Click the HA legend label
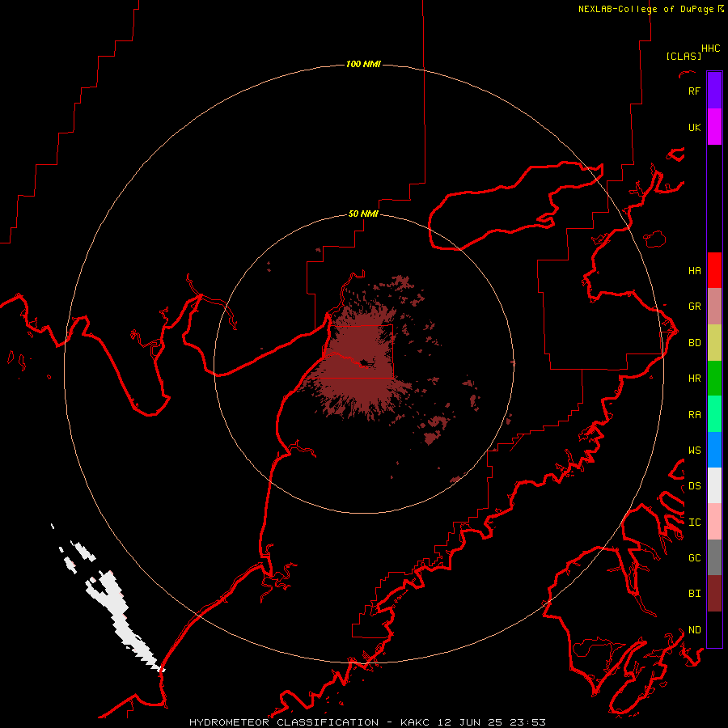This screenshot has height=728, width=728. click(x=694, y=271)
